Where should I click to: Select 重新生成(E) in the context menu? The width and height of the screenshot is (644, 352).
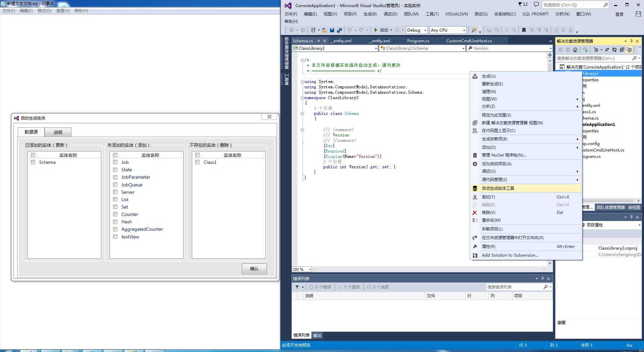526,84
